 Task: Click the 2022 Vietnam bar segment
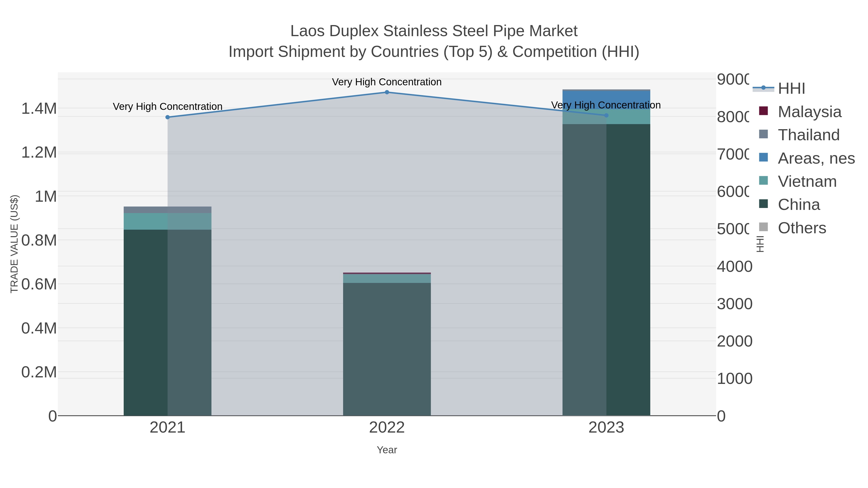(387, 279)
